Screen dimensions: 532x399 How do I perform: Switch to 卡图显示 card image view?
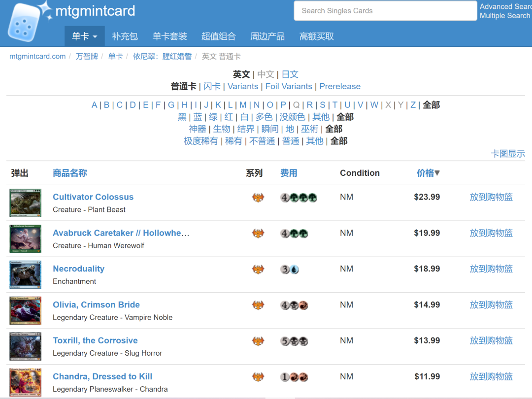point(508,154)
